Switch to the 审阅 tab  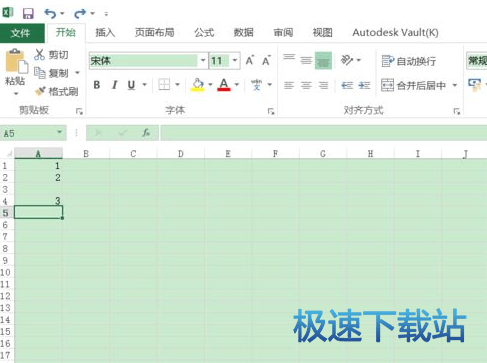coord(283,33)
